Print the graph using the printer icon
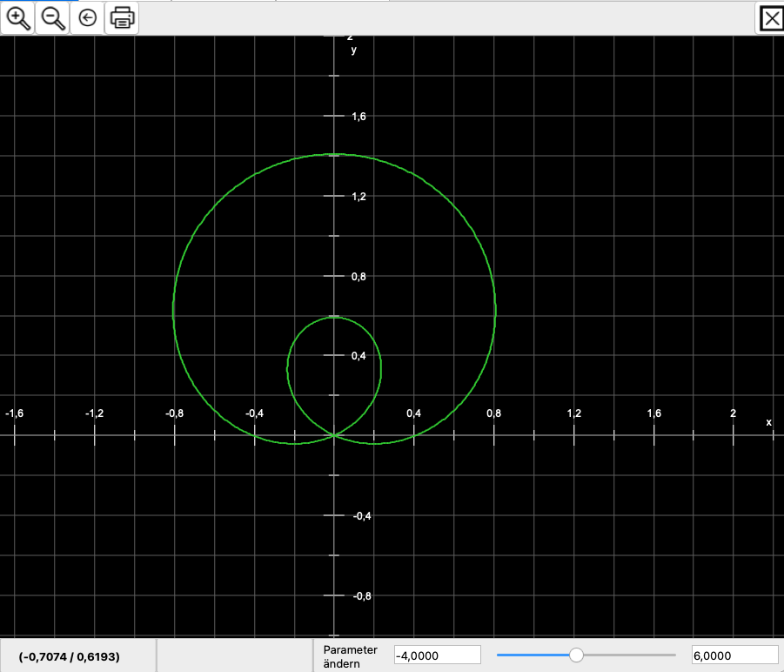Screen dimensions: 784x672 pos(122,17)
